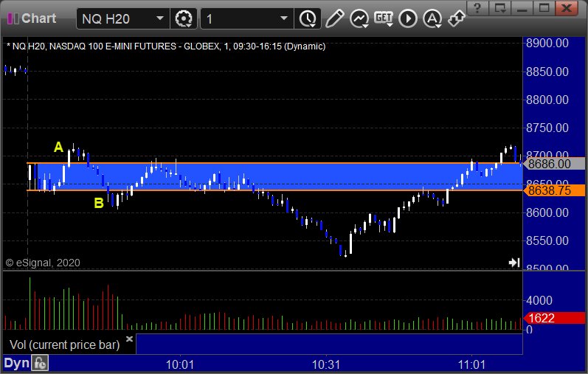Open the alerts A icon
588x374 pixels.
(x=432, y=18)
